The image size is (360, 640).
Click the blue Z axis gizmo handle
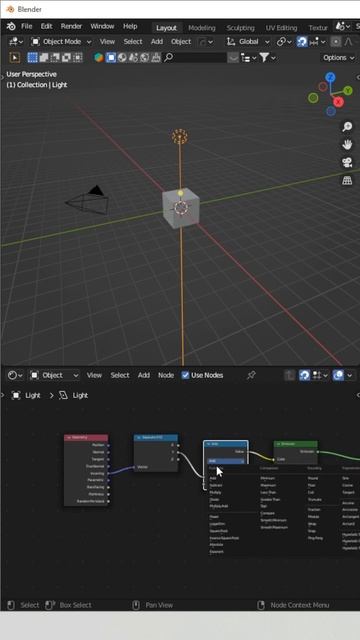330,77
